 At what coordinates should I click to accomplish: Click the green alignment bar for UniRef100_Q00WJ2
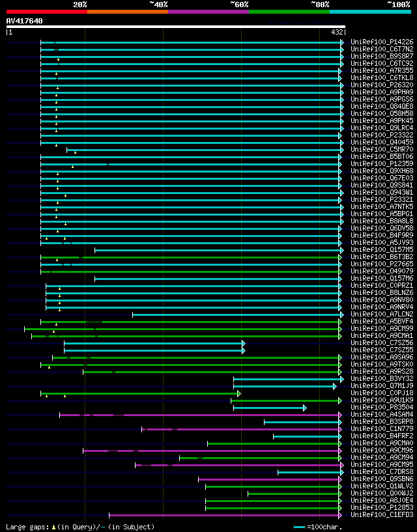coord(295,494)
